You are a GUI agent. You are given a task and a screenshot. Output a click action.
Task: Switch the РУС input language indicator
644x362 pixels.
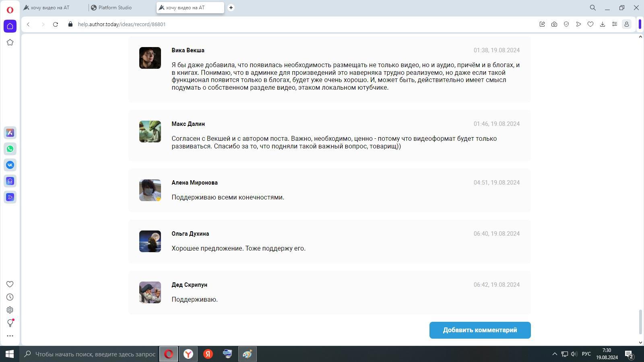[586, 354]
